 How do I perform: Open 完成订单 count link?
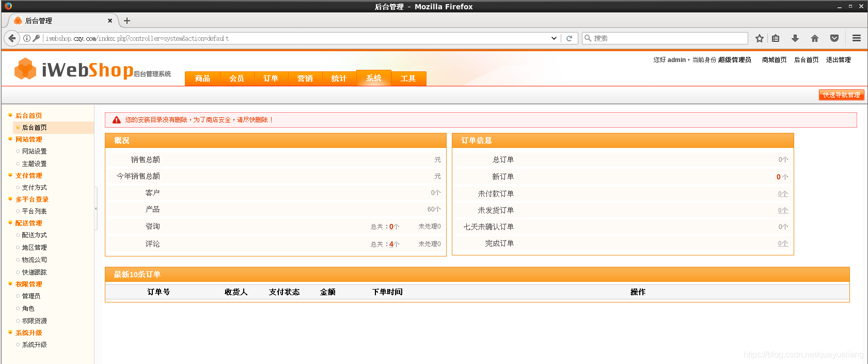pos(783,244)
